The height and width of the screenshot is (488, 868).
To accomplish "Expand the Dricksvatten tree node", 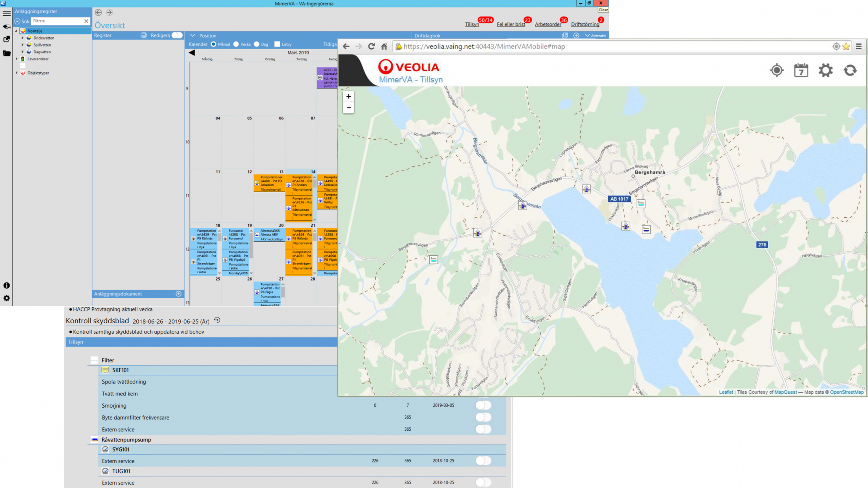I will tap(23, 38).
